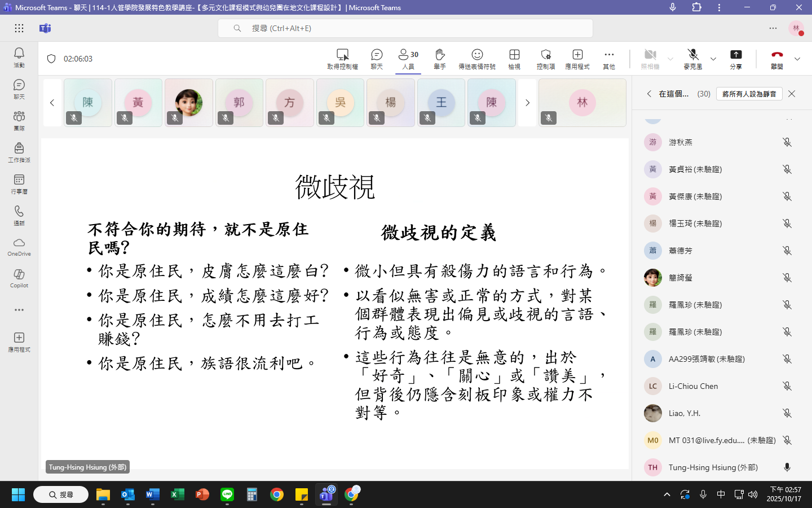Viewport: 812px width, 508px height.
Task: Open Copilot from the left sidebar
Action: [19, 278]
